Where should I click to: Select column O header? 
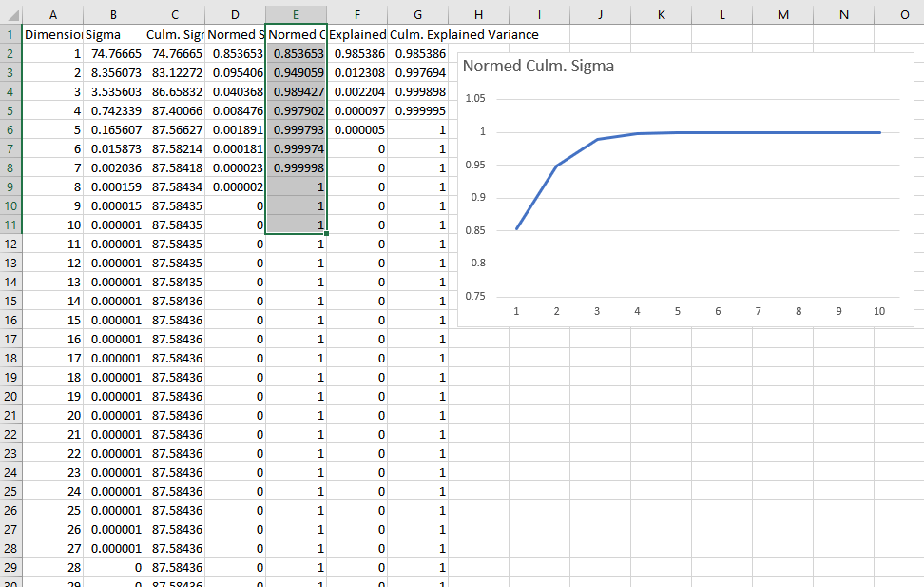pyautogui.click(x=903, y=14)
